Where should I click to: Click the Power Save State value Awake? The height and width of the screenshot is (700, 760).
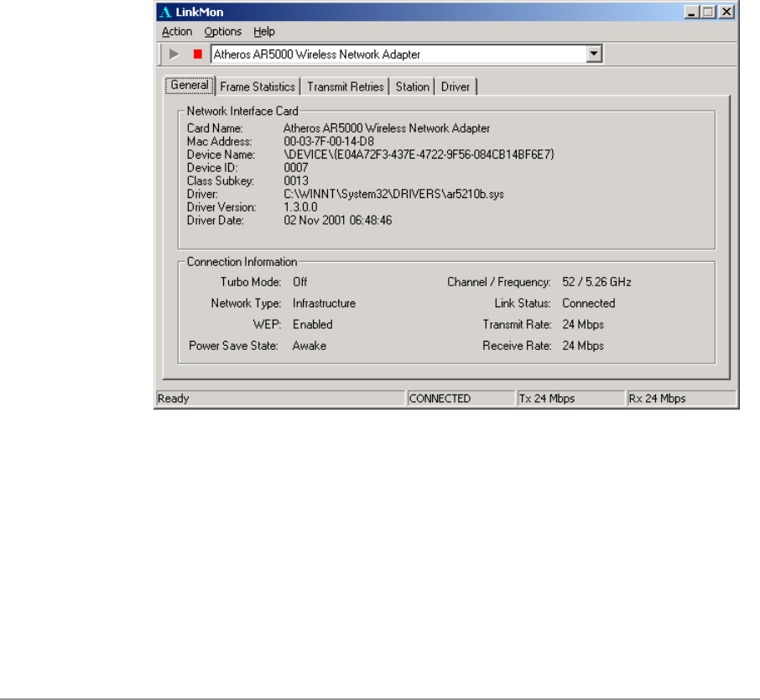[310, 346]
